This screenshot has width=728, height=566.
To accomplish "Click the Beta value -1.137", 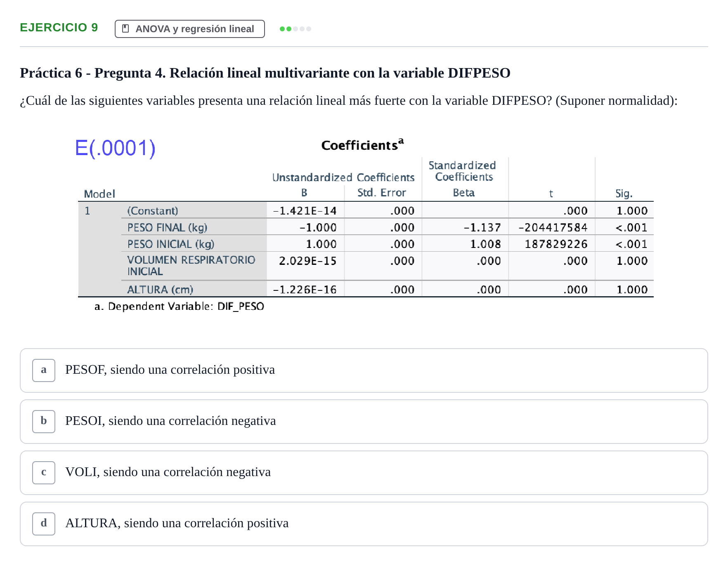I will (x=482, y=228).
